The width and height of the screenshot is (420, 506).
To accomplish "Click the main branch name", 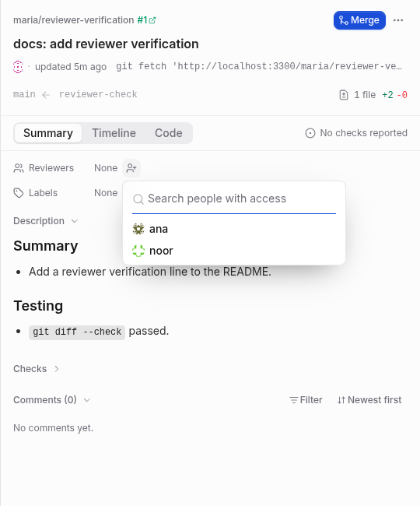I will (24, 94).
